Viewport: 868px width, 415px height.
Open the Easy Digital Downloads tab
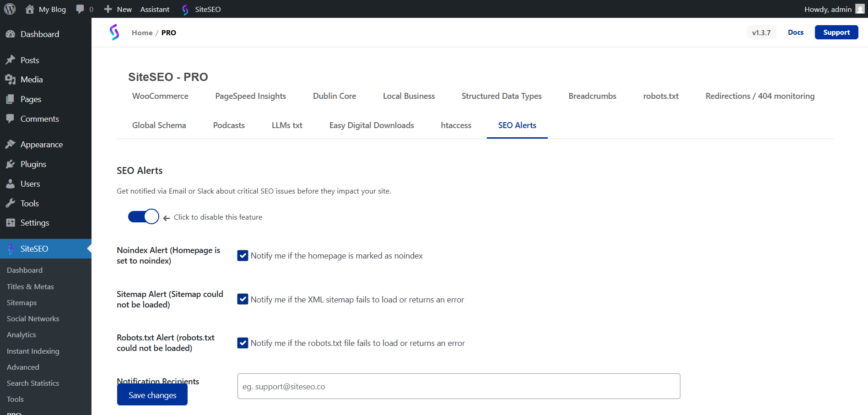372,125
